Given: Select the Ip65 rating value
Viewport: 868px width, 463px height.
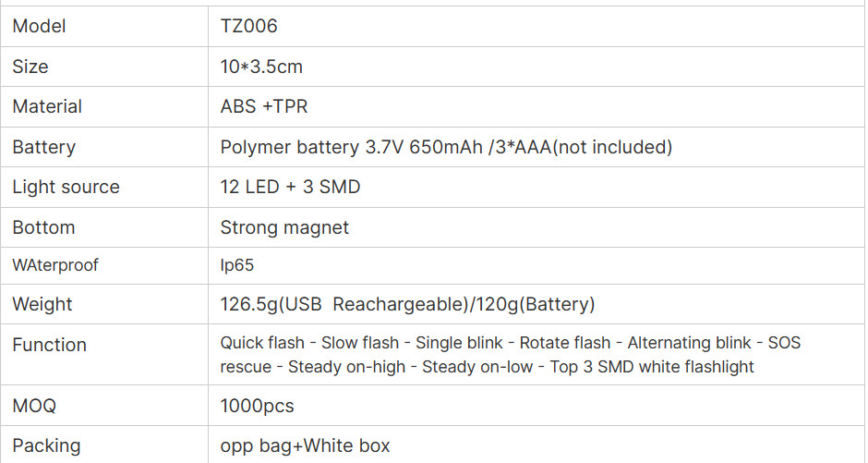Looking at the screenshot, I should 237,265.
